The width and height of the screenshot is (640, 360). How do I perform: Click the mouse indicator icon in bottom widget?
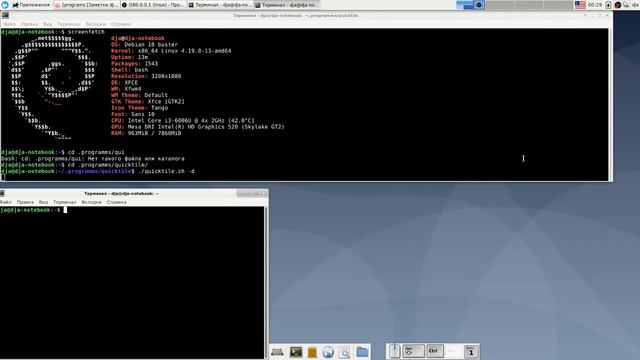[x=394, y=351]
